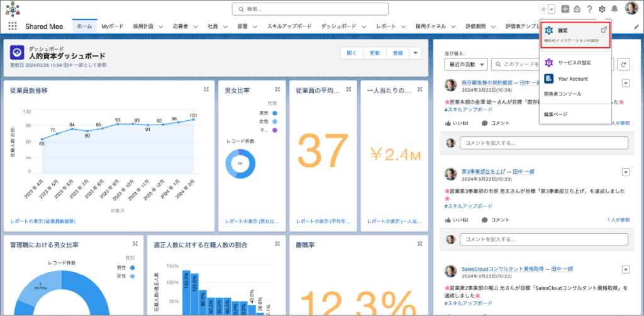Expand the 管理職における男女比率 chart
The height and width of the screenshot is (316, 644).
135,244
